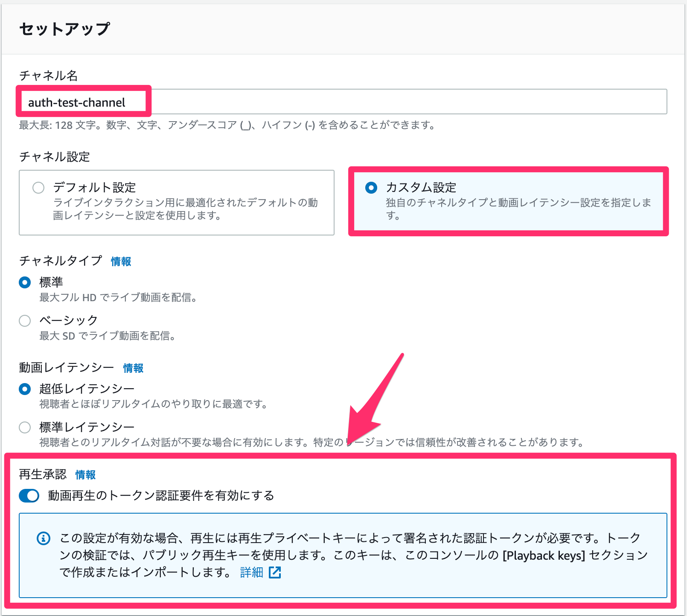Screen dimensions: 687x616
Task: Click the 詳細 link in the notice box
Action: (x=251, y=573)
